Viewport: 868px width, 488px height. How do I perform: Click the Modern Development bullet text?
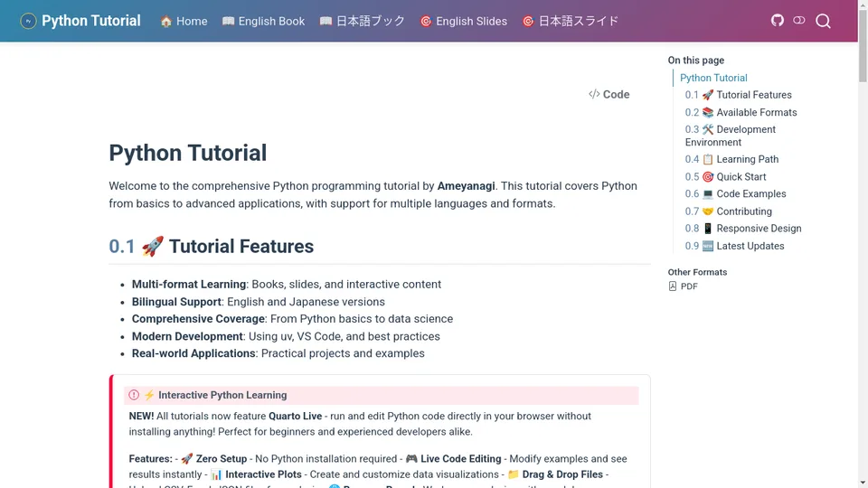[286, 336]
